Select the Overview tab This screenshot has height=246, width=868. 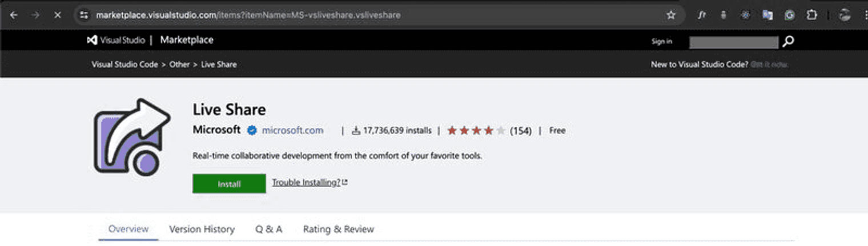click(x=128, y=229)
